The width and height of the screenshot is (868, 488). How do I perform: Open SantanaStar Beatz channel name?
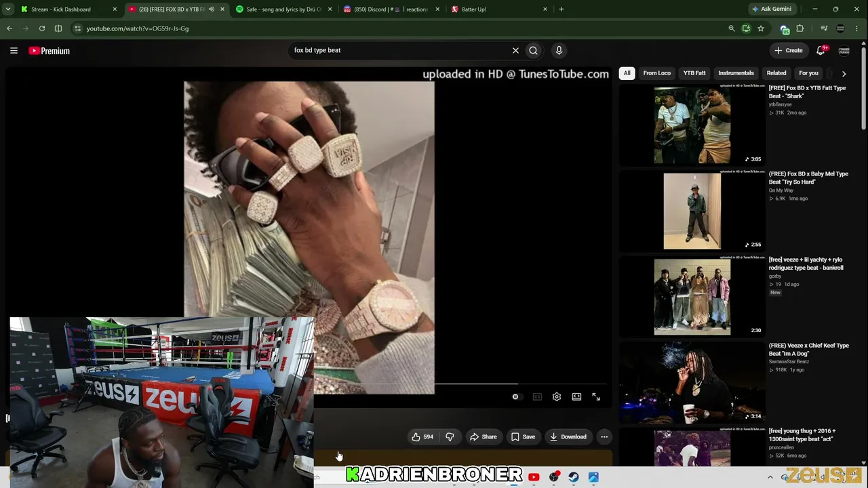tap(789, 361)
